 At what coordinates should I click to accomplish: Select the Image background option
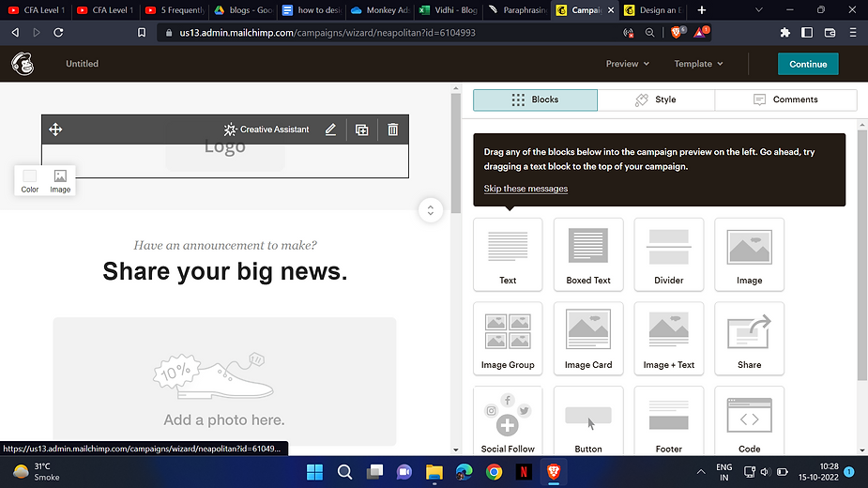(x=60, y=180)
